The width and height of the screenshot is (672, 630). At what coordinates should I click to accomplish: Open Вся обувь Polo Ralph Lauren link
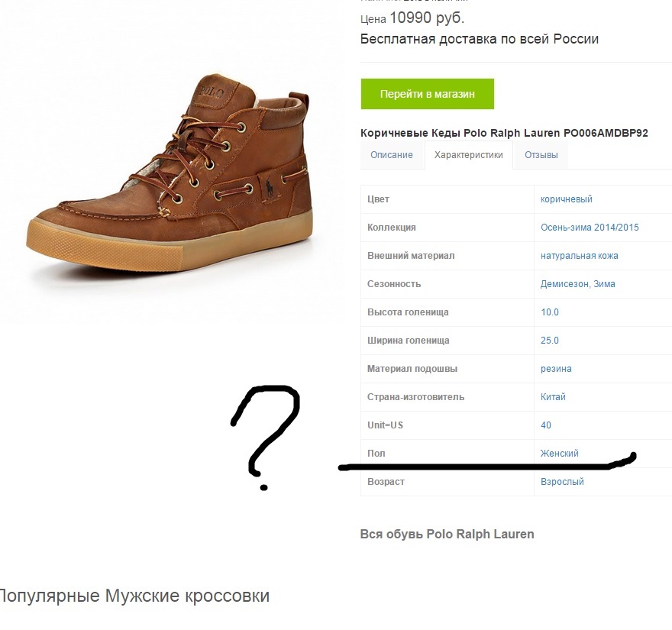447,535
